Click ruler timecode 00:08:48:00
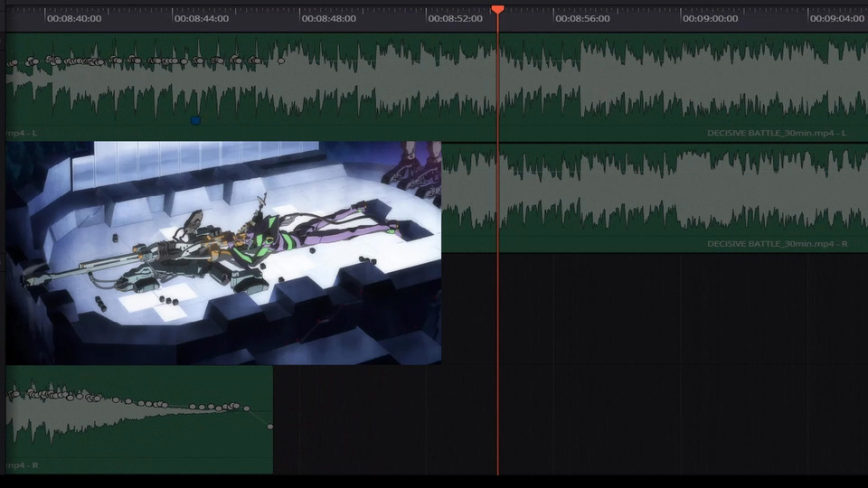The width and height of the screenshot is (868, 488). coord(329,18)
